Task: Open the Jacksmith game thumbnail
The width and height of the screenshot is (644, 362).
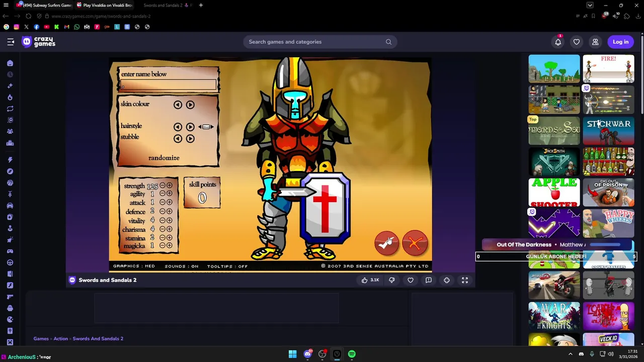Action: (x=554, y=161)
